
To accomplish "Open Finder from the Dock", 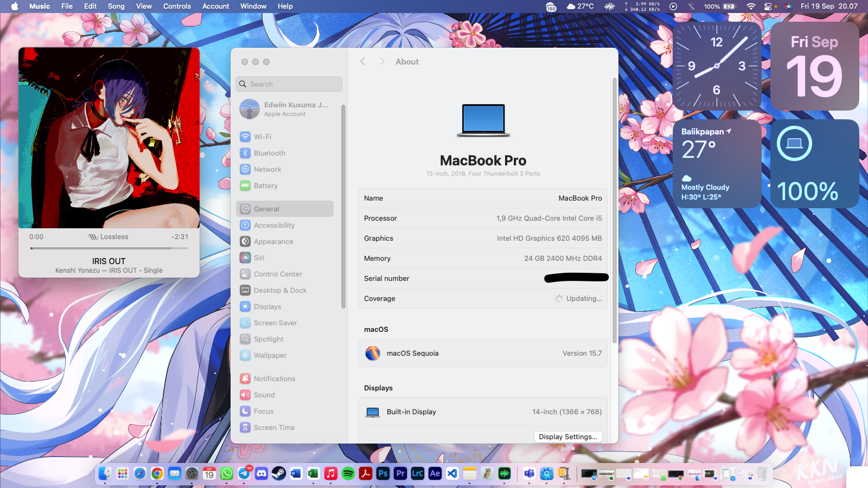I will [x=105, y=473].
